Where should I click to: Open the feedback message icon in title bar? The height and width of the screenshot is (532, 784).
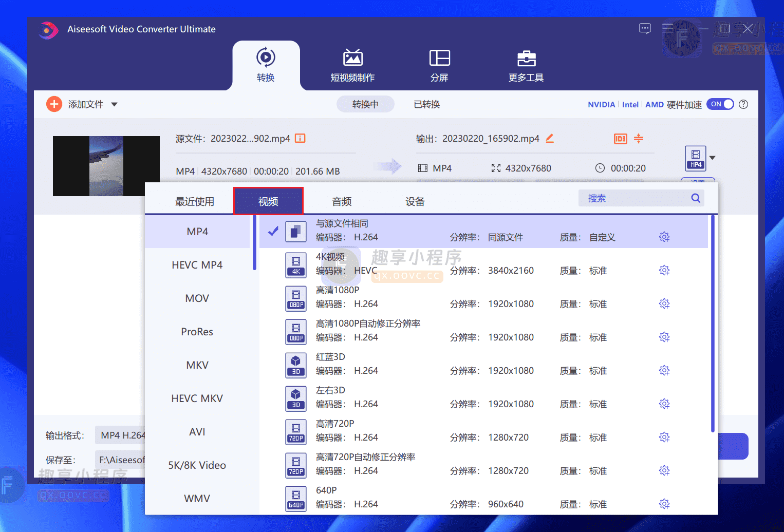(645, 29)
